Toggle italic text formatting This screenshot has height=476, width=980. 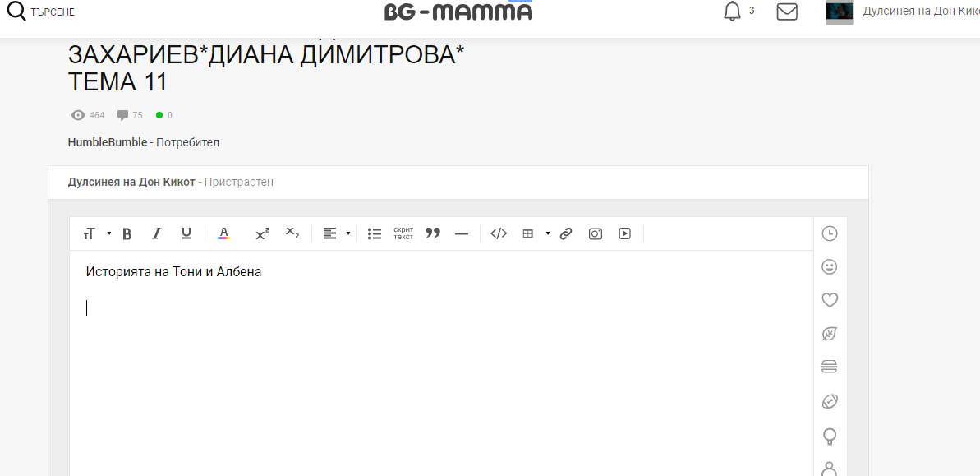pyautogui.click(x=156, y=233)
